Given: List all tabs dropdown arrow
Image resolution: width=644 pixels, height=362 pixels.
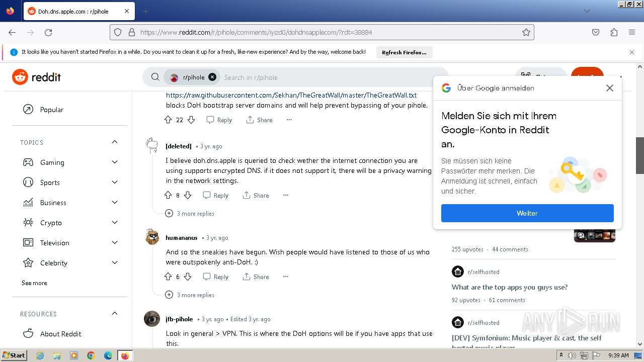Looking at the screenshot, I should pyautogui.click(x=587, y=11).
